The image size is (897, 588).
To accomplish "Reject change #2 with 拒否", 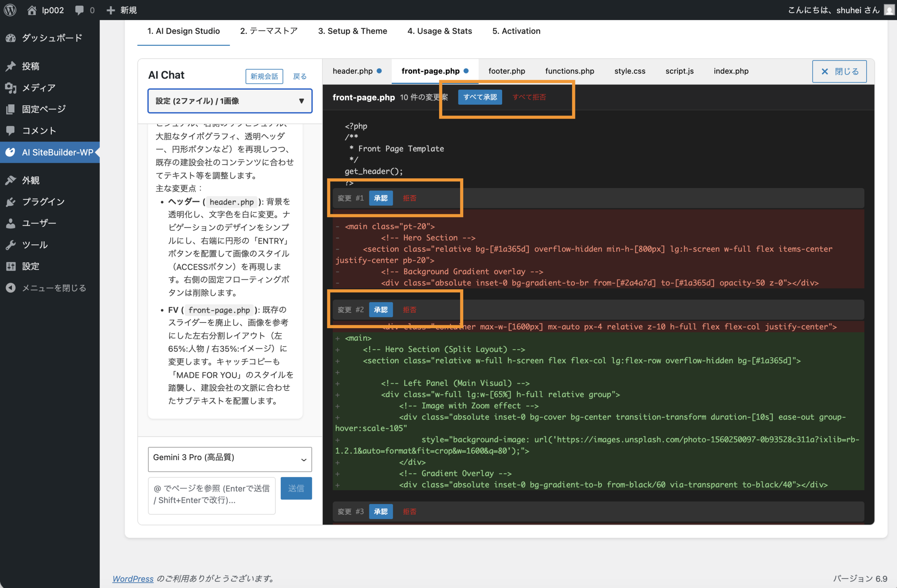I will [x=409, y=310].
